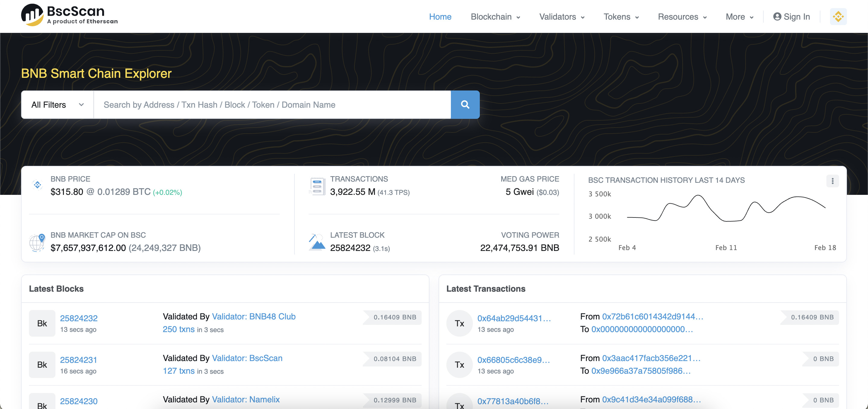Click the Latest Blocks heading
Image resolution: width=868 pixels, height=409 pixels.
(x=56, y=289)
